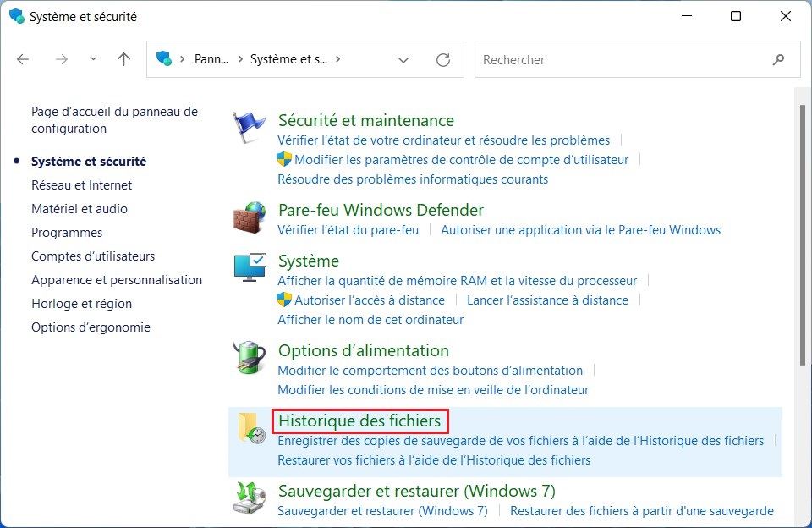Viewport: 812px width, 528px height.
Task: Click Vérifier l'état du pare-feu link
Action: 348,230
